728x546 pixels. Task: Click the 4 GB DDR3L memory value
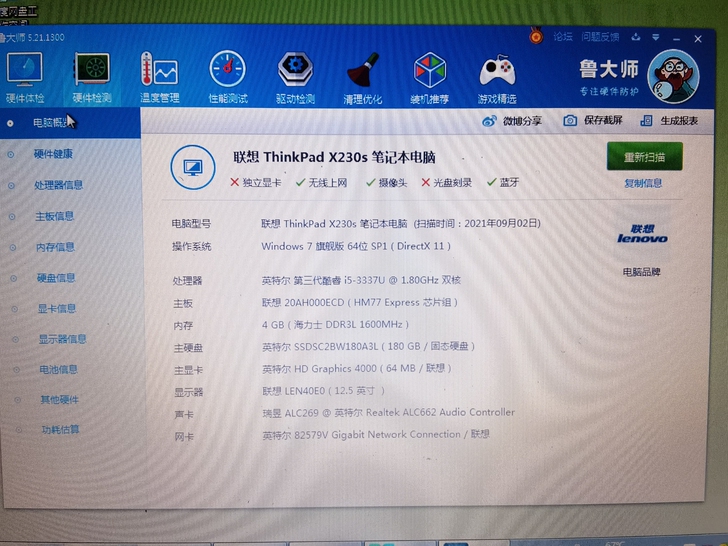point(335,325)
